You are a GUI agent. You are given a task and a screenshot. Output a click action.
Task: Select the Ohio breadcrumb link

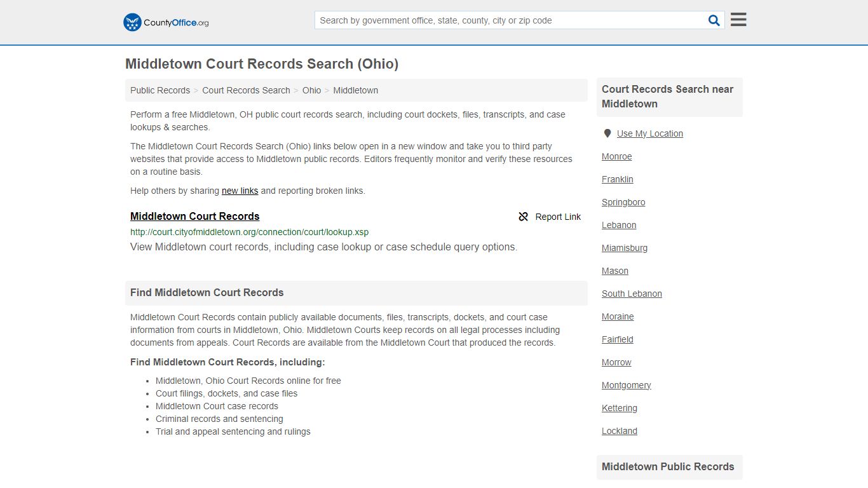point(311,90)
